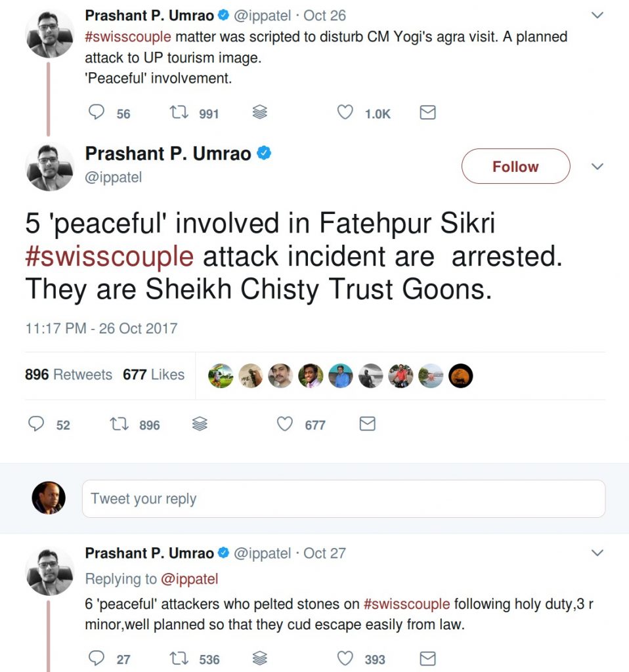Open dropdown chevron on Oct 26 tweet
The height and width of the screenshot is (672, 629).
(597, 15)
